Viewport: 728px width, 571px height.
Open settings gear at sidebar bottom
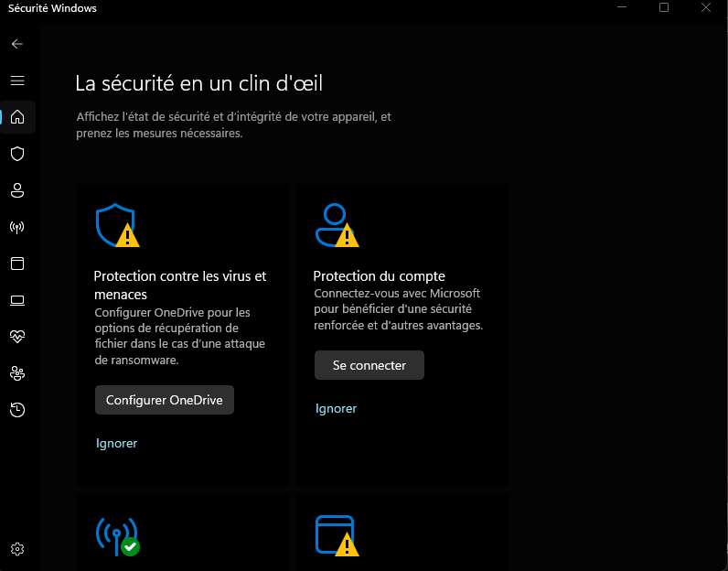click(x=17, y=549)
